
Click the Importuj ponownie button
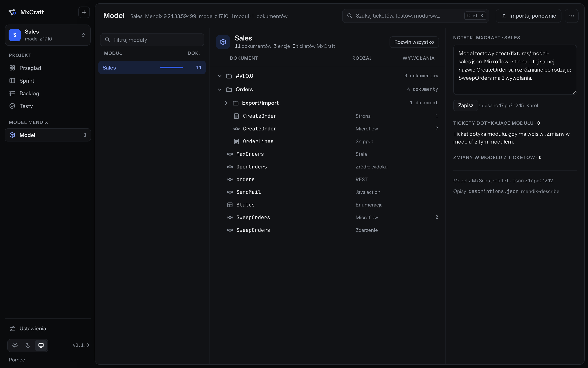coord(528,16)
